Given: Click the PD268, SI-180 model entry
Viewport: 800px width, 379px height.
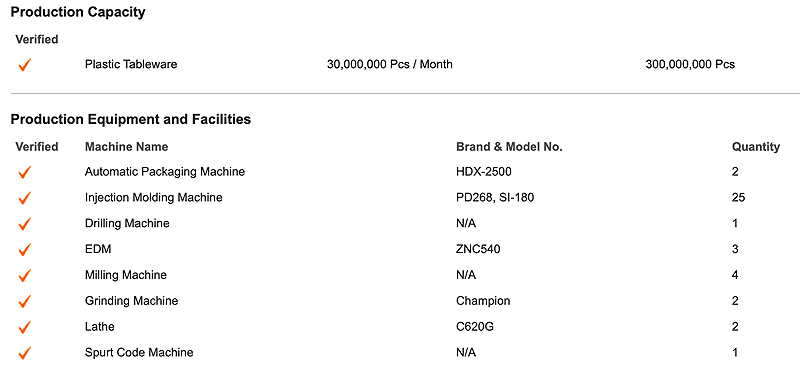Looking at the screenshot, I should 495,197.
